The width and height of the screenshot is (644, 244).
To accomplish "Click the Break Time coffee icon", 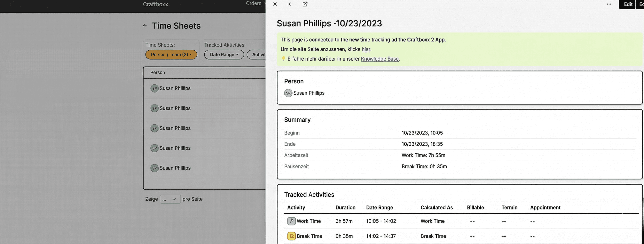I will pos(291,236).
